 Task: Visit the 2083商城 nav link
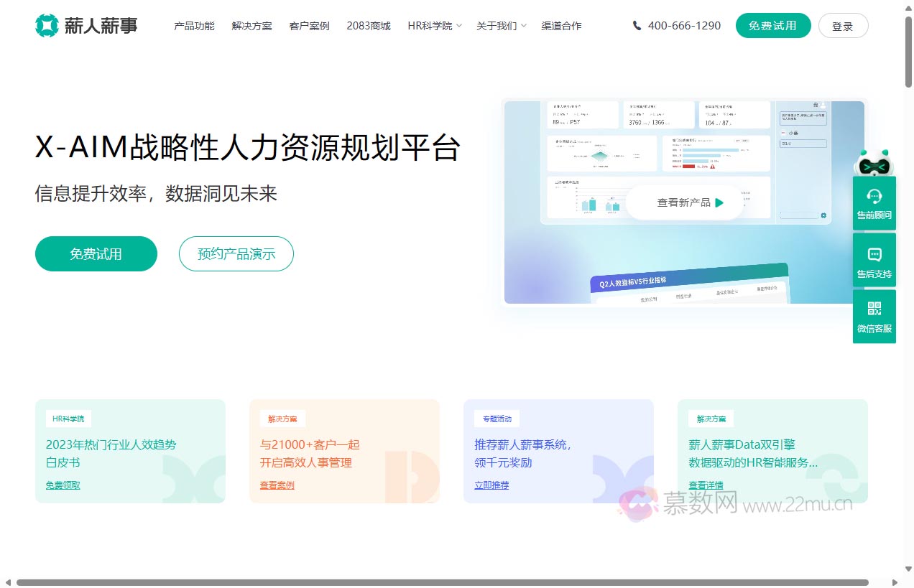click(368, 26)
